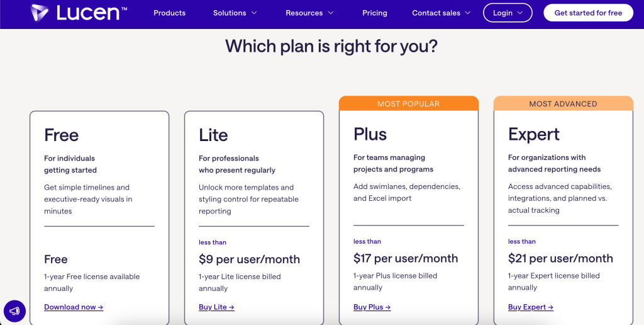Screen dimensions: 644x325
Task: Open the Pricing page link
Action: coord(375,13)
